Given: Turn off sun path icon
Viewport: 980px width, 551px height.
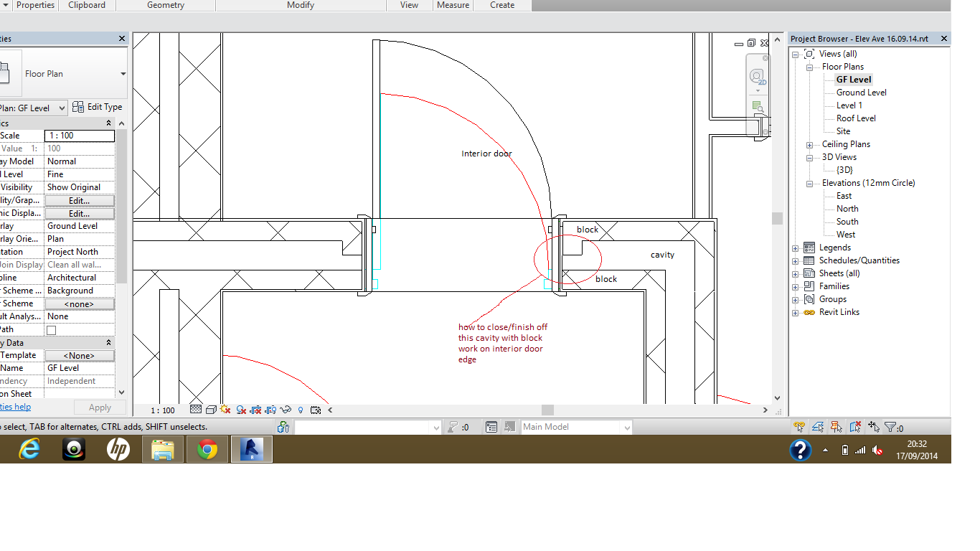Looking at the screenshot, I should point(226,410).
